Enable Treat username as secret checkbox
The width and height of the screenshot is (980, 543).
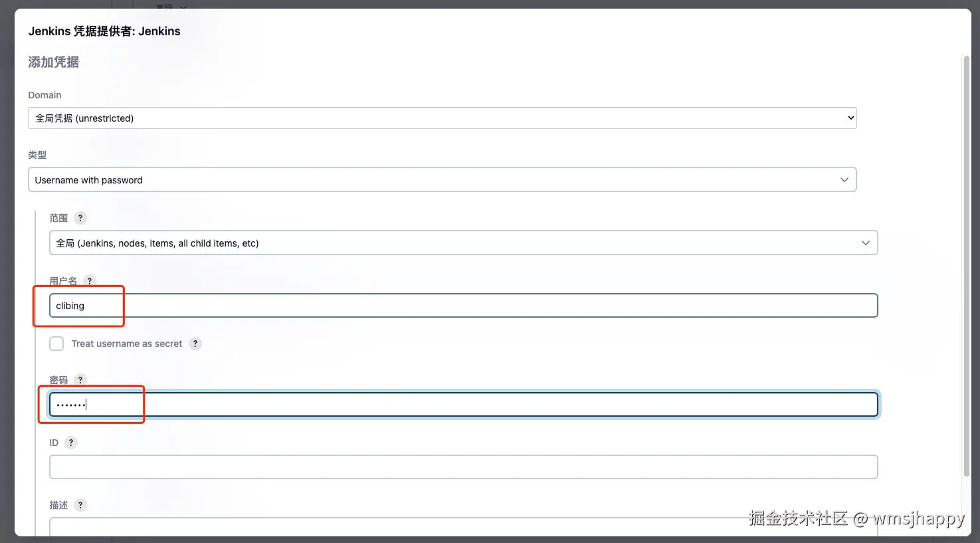(56, 344)
